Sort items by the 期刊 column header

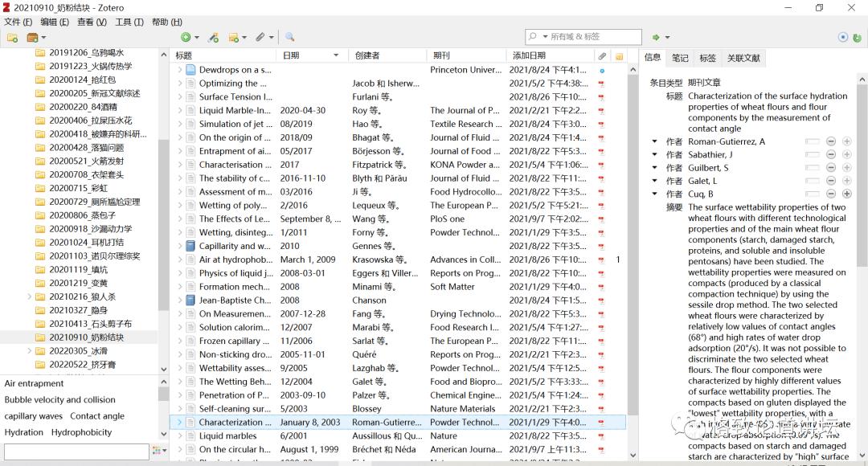(x=442, y=55)
